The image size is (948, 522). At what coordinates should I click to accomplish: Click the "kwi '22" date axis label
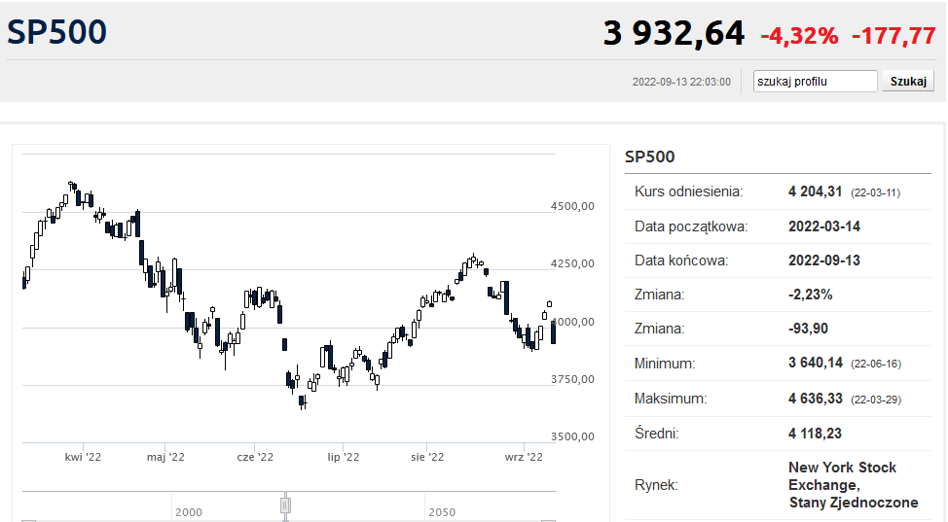click(x=83, y=457)
